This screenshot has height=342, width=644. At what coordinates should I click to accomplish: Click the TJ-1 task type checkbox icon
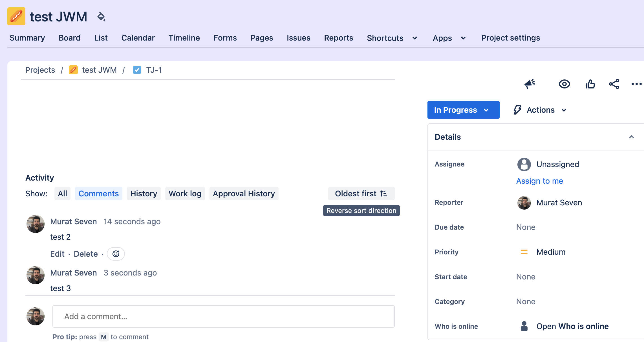pyautogui.click(x=137, y=70)
